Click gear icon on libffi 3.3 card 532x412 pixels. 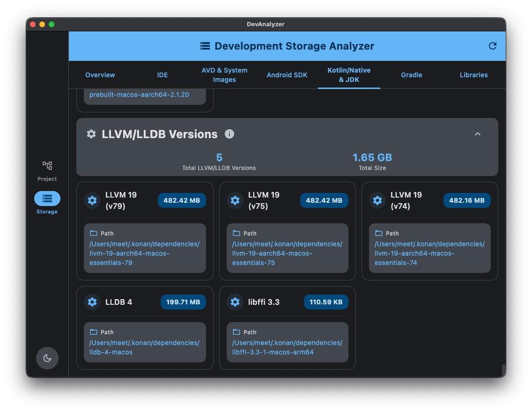click(235, 302)
